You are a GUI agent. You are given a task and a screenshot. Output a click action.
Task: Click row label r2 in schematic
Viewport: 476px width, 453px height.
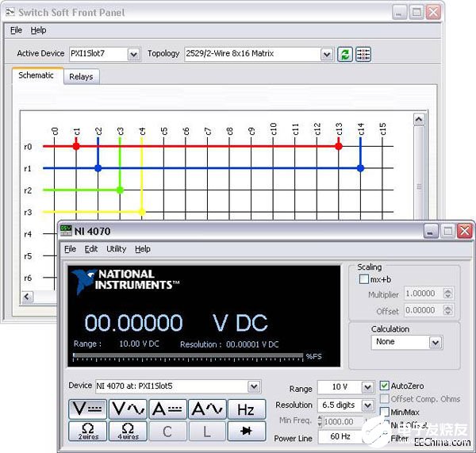28,190
